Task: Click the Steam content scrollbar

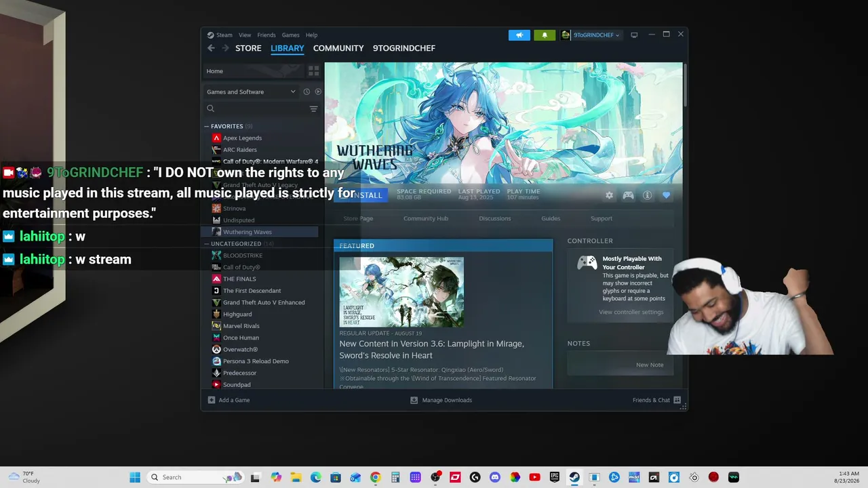Action: pos(685,85)
